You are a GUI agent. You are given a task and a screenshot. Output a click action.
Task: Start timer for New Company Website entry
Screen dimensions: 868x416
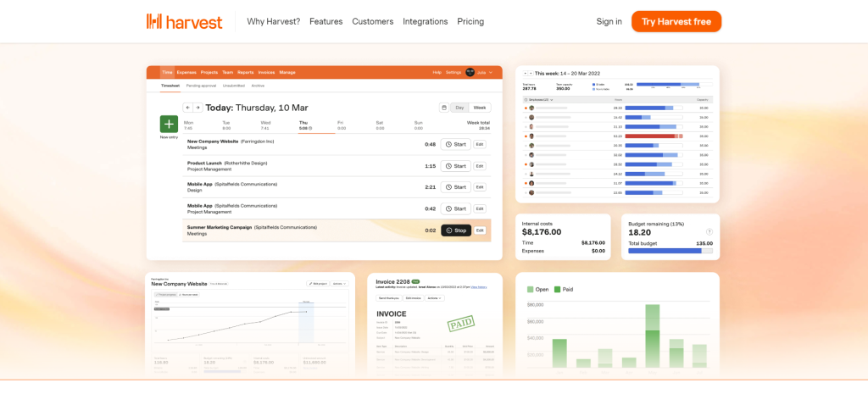[455, 144]
